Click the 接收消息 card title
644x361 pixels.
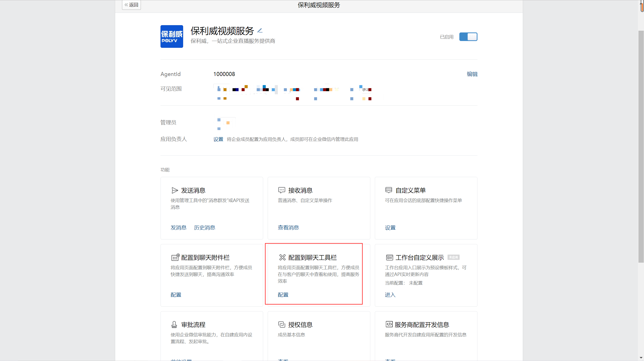pyautogui.click(x=300, y=190)
